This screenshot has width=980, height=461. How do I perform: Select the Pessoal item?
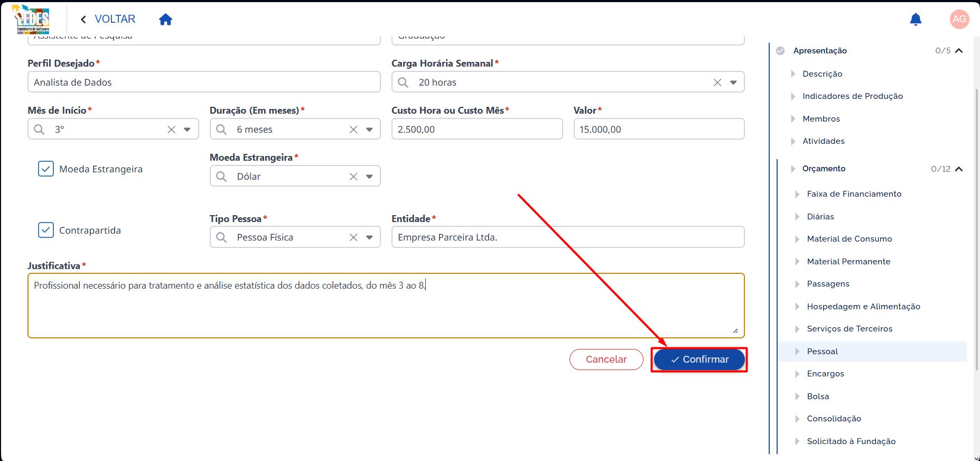point(872,352)
